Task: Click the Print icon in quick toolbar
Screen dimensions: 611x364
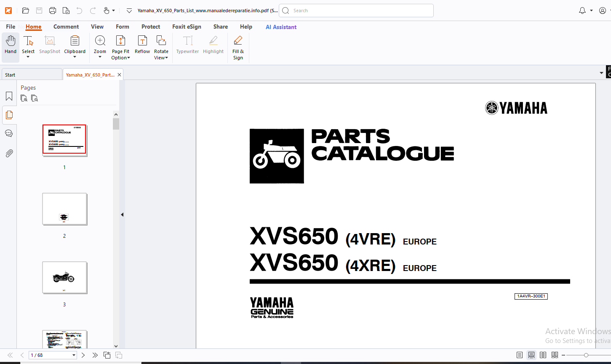Action: point(53,11)
